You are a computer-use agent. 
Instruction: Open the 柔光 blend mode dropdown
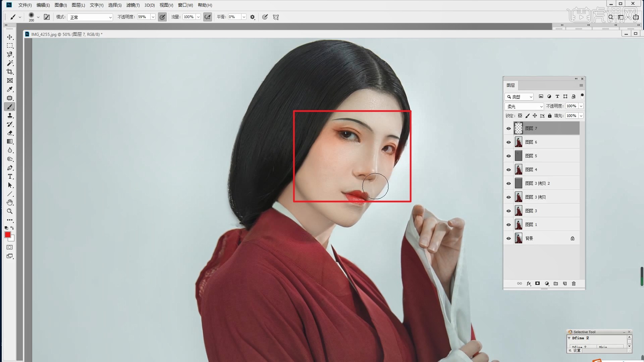(524, 106)
